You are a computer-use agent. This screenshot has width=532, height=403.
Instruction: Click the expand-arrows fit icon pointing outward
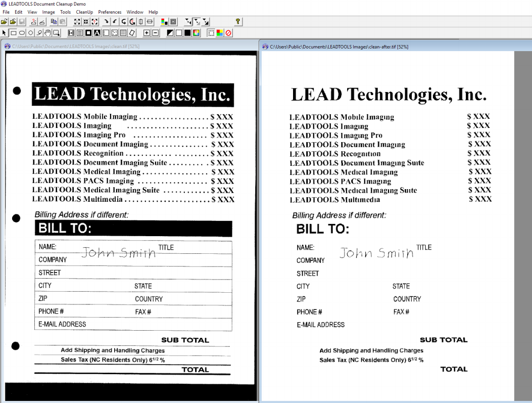coord(77,22)
